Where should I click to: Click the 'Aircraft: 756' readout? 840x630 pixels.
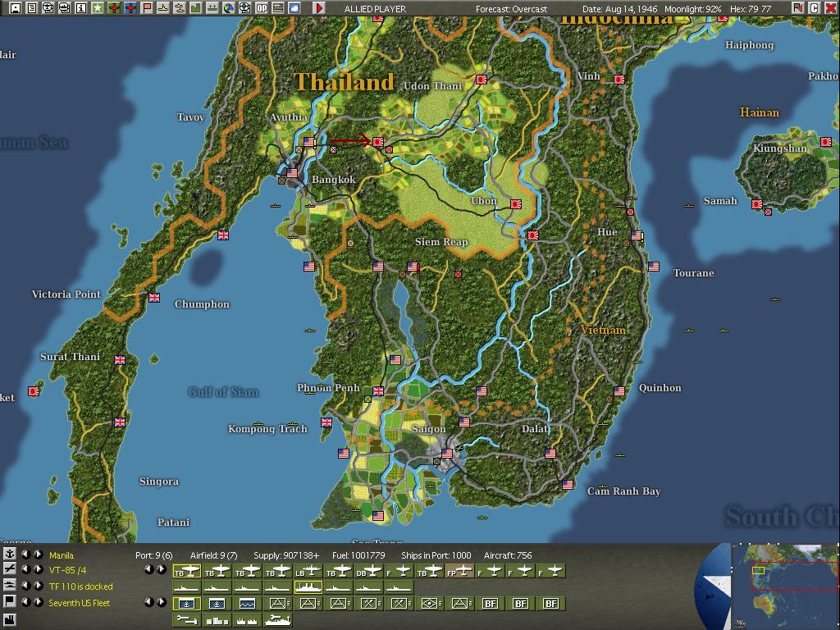(x=508, y=555)
